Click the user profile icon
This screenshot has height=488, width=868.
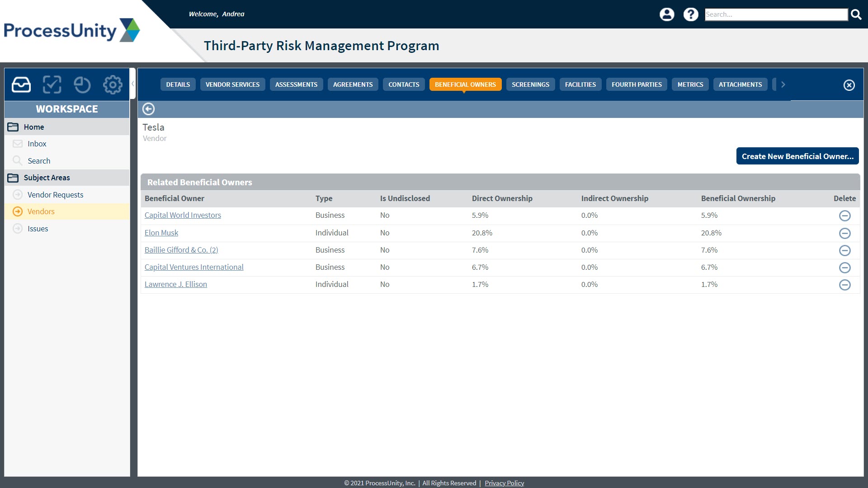coord(667,14)
